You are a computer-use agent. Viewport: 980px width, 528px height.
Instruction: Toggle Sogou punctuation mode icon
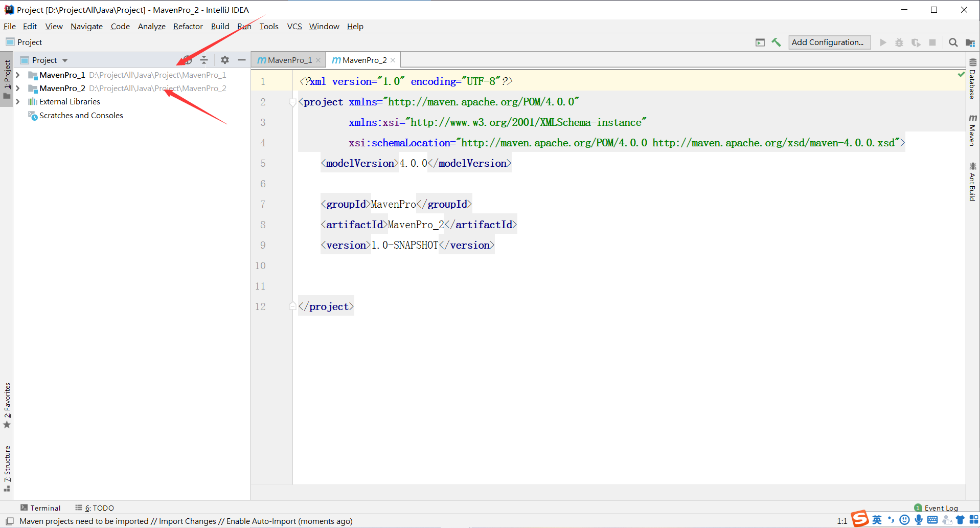tap(891, 520)
